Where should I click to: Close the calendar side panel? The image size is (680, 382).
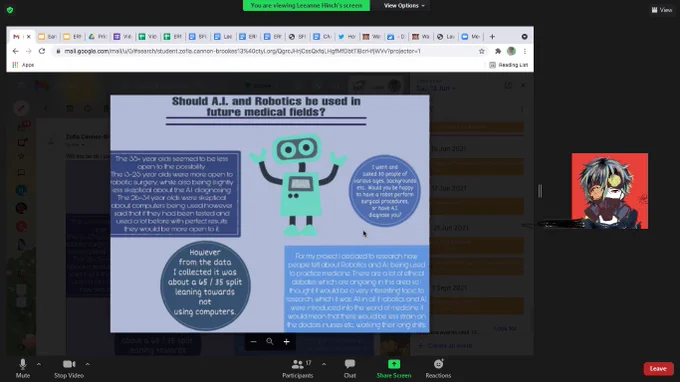tap(523, 85)
